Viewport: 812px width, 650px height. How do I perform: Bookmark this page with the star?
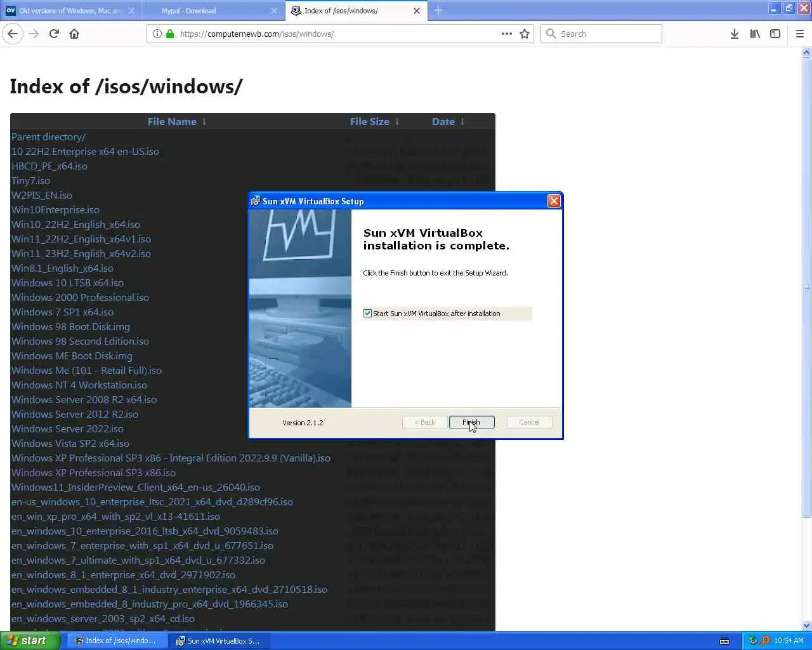tap(525, 34)
